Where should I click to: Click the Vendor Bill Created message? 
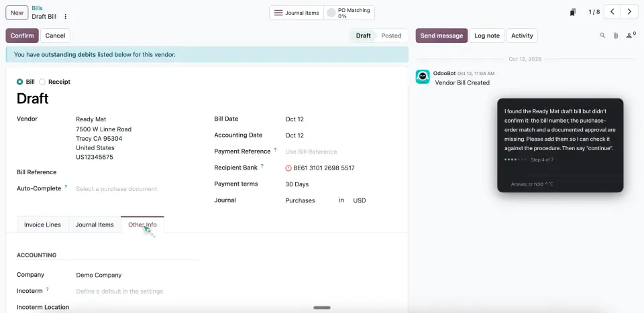click(462, 83)
